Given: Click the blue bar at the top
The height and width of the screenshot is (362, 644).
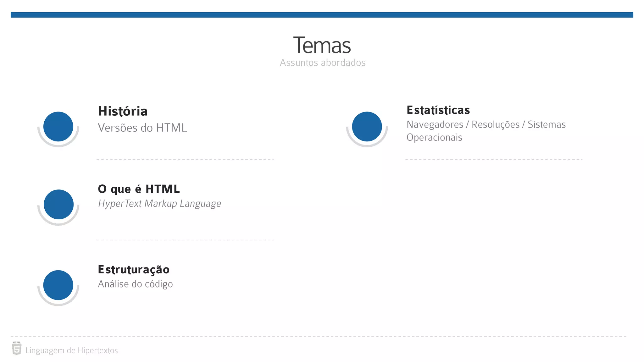Looking at the screenshot, I should 322,15.
